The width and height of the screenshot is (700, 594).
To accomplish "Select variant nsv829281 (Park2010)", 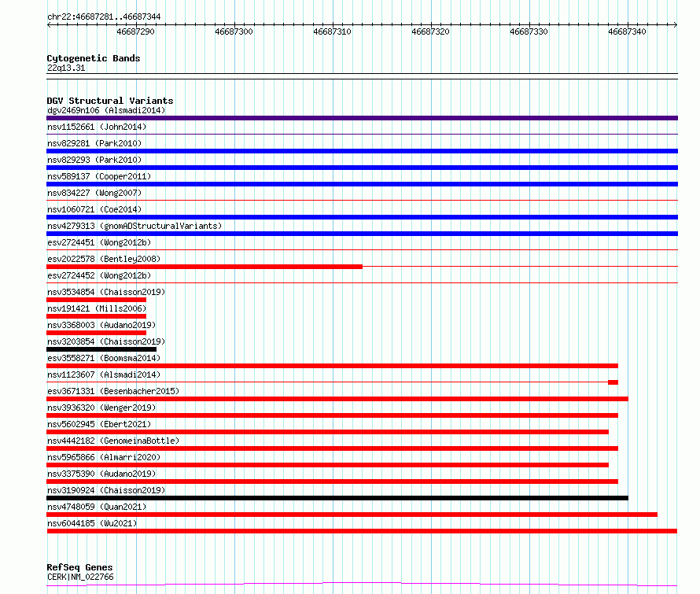I will pyautogui.click(x=94, y=143).
